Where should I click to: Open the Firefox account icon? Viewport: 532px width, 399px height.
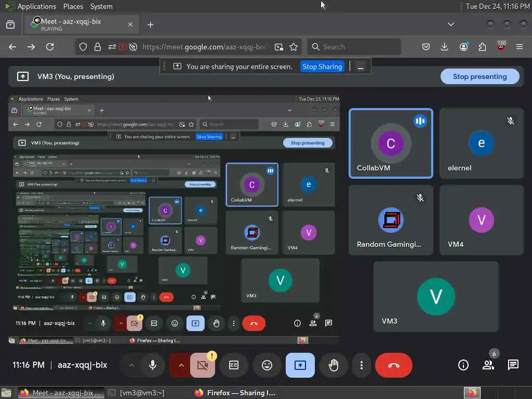(464, 47)
